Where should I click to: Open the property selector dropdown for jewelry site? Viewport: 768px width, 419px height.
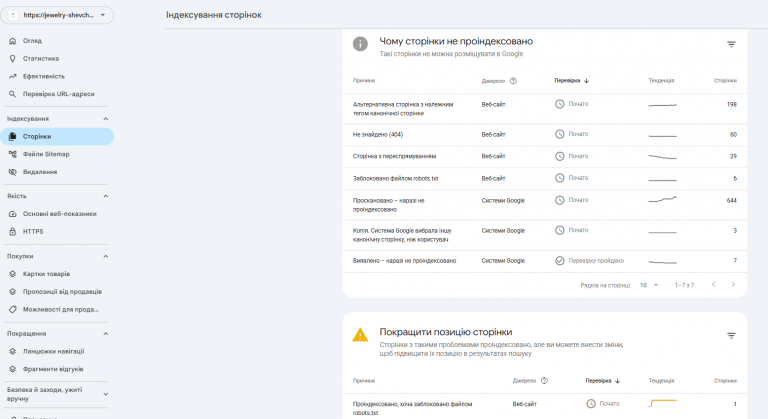[x=57, y=15]
